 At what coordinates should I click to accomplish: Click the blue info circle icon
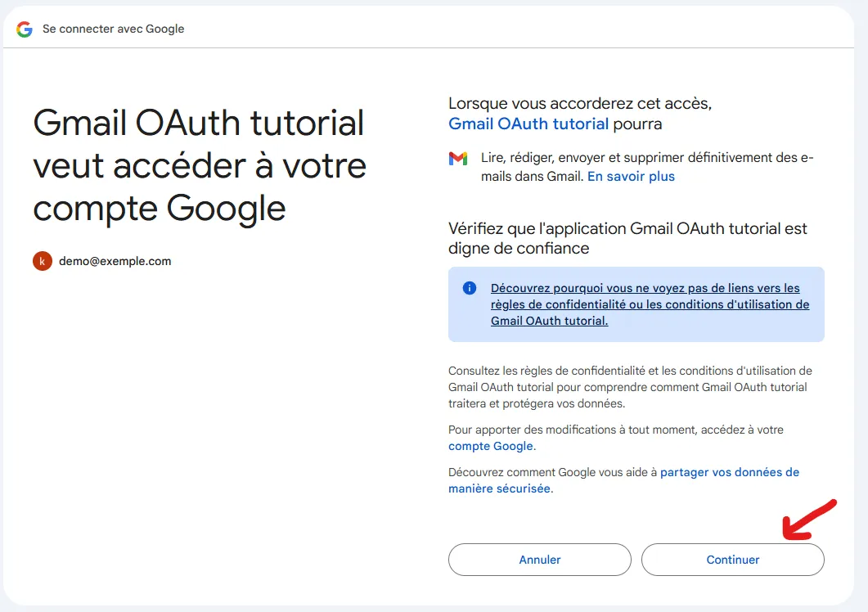tap(470, 288)
